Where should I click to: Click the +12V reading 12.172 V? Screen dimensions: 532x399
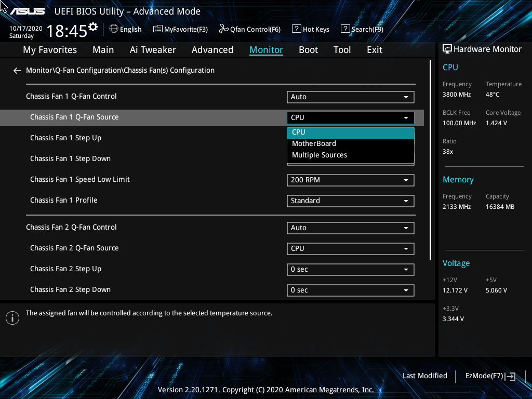(x=455, y=290)
